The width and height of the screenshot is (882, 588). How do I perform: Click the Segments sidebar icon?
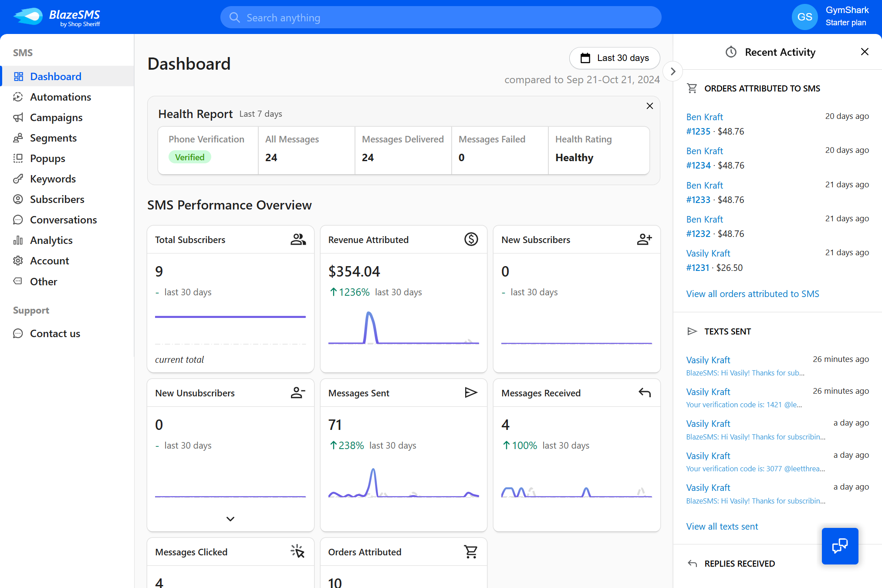(x=18, y=138)
